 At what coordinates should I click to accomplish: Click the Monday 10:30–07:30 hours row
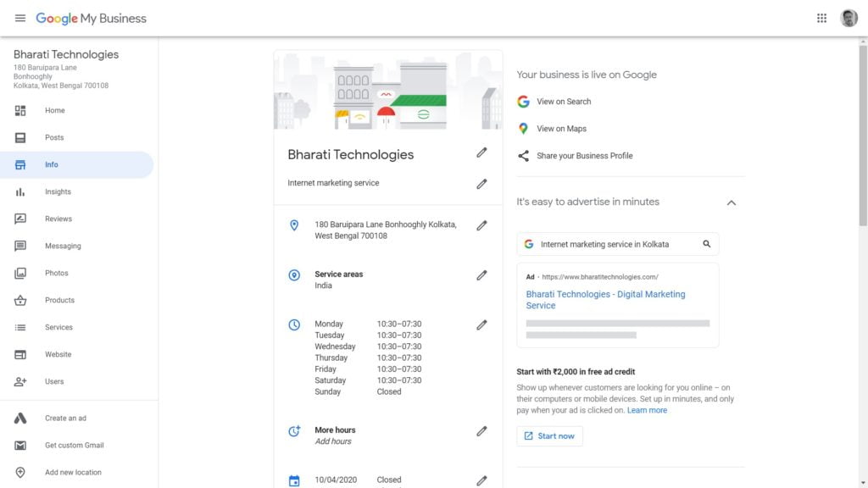pyautogui.click(x=368, y=324)
